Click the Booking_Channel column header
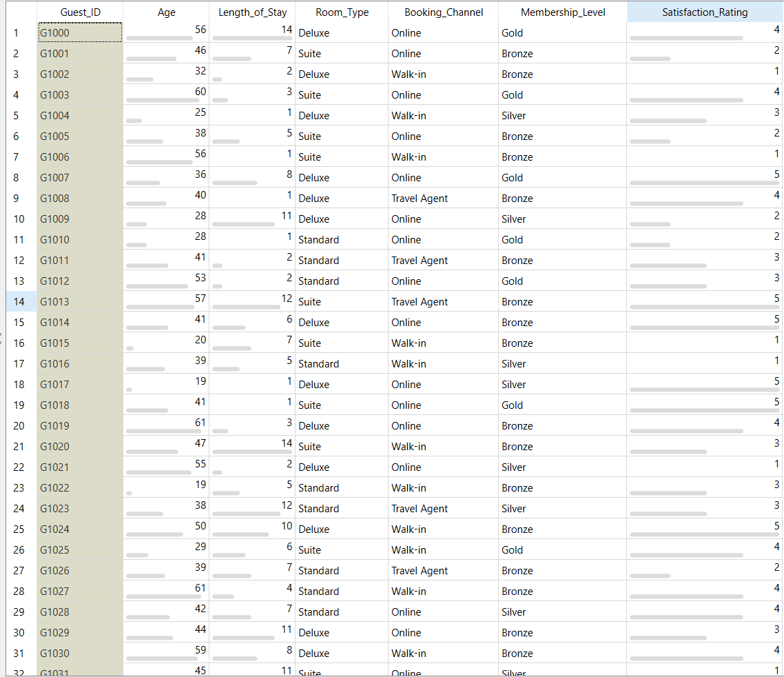This screenshot has height=677, width=784. pyautogui.click(x=443, y=12)
